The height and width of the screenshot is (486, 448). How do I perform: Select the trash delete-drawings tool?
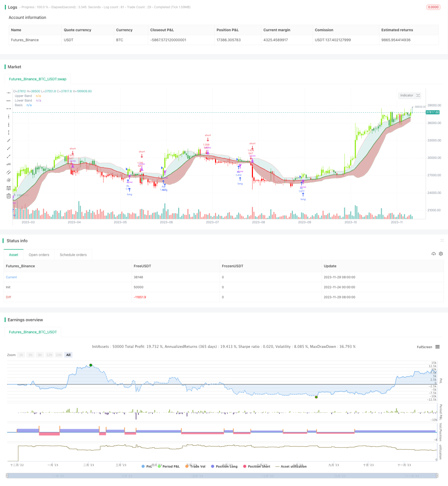[9, 196]
